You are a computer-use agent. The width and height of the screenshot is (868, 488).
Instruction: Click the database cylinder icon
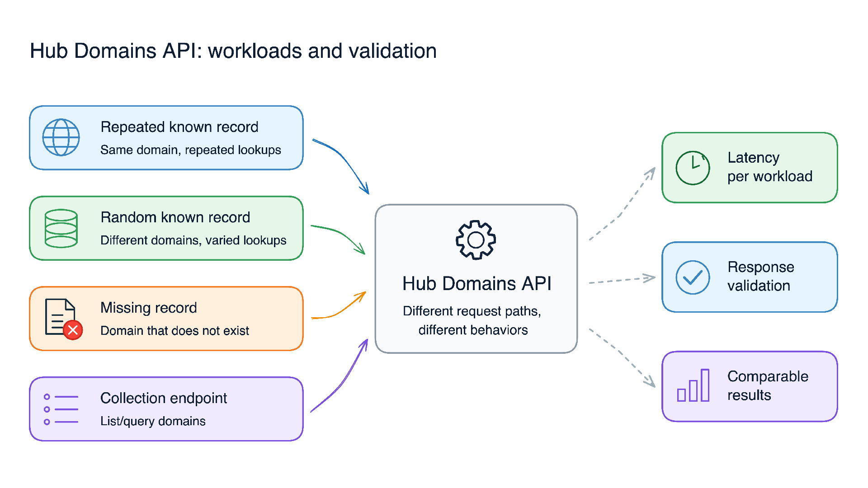click(x=61, y=228)
